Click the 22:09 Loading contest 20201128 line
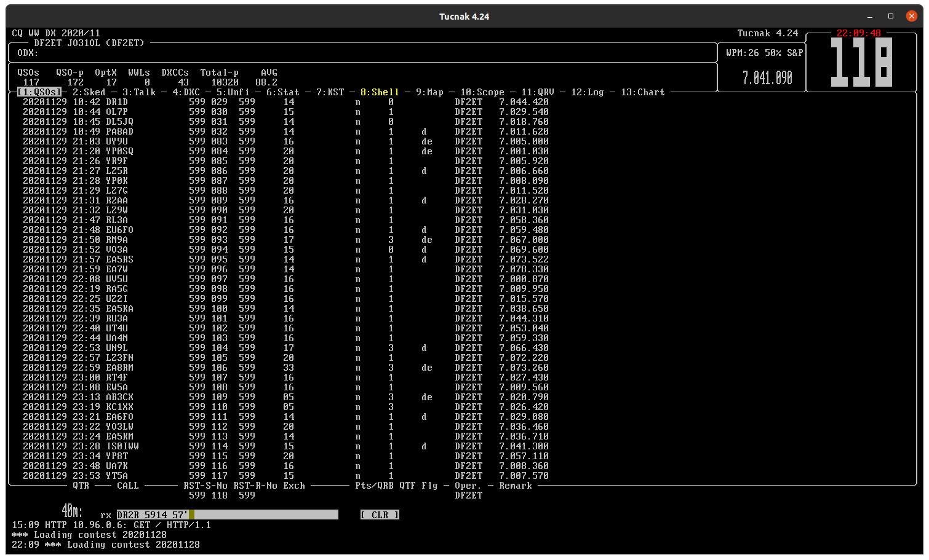 [x=106, y=545]
